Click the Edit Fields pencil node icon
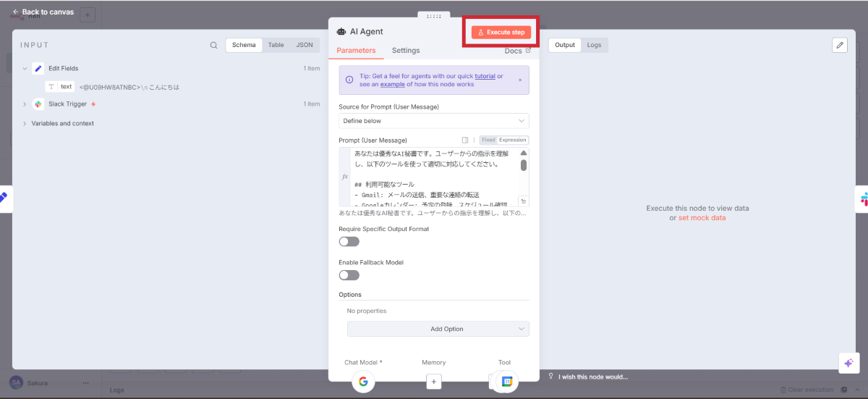The height and width of the screenshot is (399, 868). point(38,69)
